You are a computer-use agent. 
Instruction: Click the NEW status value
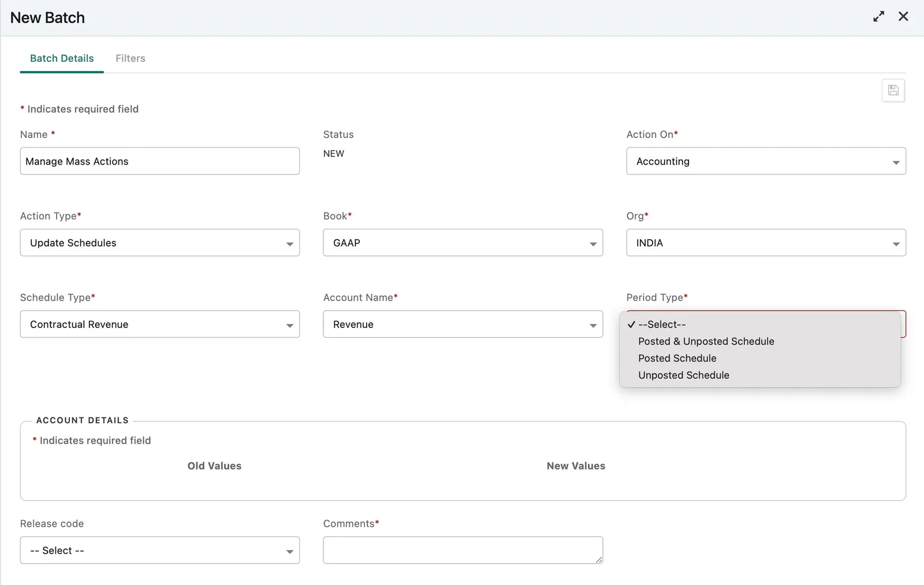(x=334, y=154)
